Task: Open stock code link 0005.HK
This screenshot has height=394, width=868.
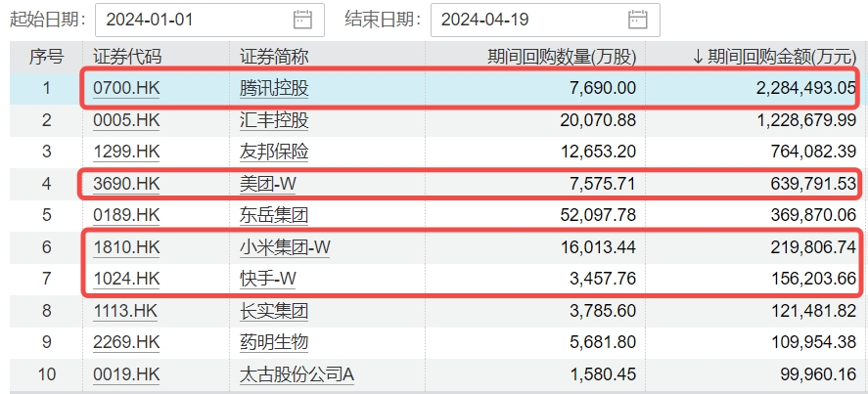Action: click(126, 120)
